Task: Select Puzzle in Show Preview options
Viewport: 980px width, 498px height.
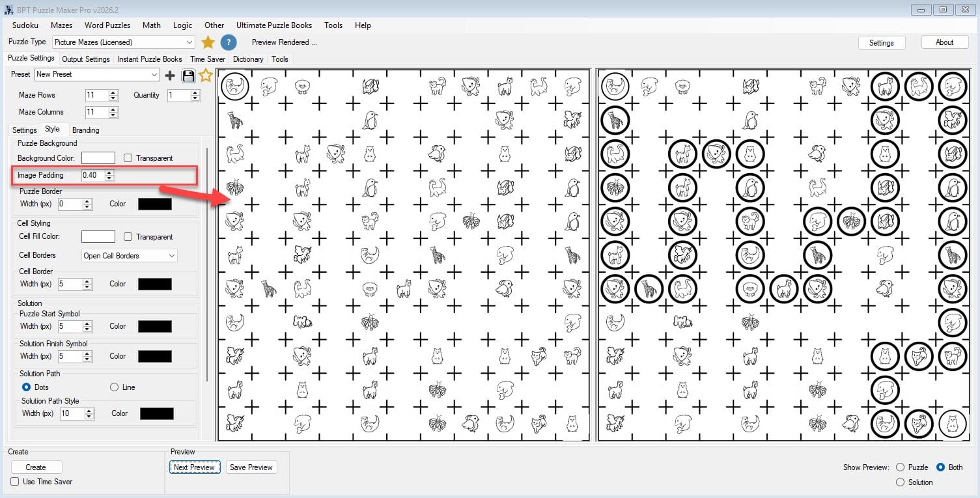Action: tap(901, 467)
